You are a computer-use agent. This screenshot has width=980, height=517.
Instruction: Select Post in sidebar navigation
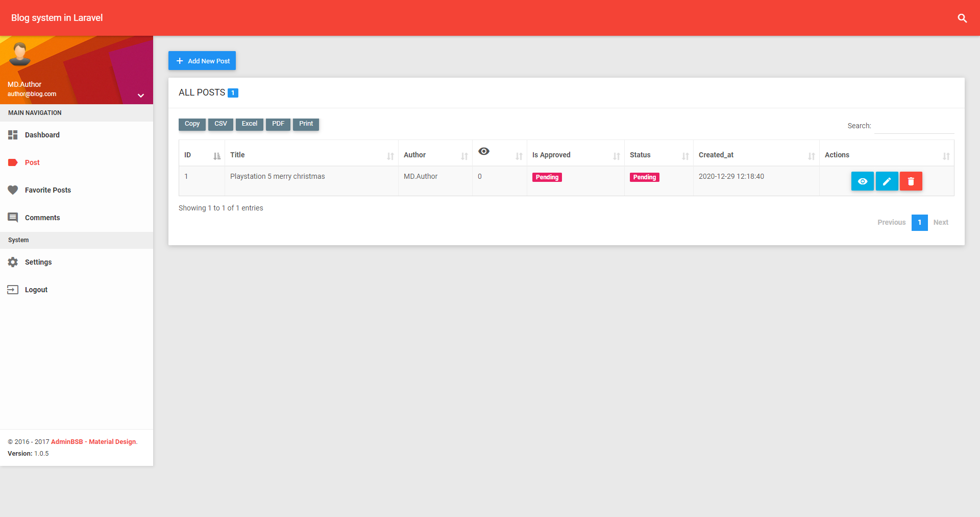[77, 162]
